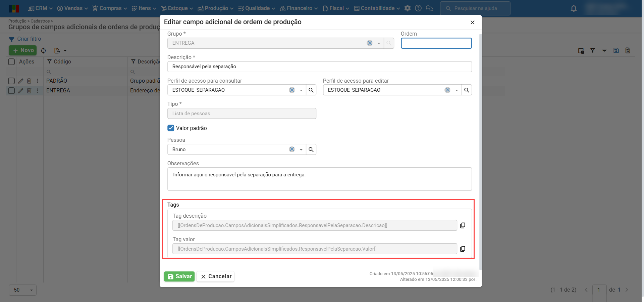Save changes with the Salvar button
Viewport: 644px width, 302px height.
[x=179, y=276]
